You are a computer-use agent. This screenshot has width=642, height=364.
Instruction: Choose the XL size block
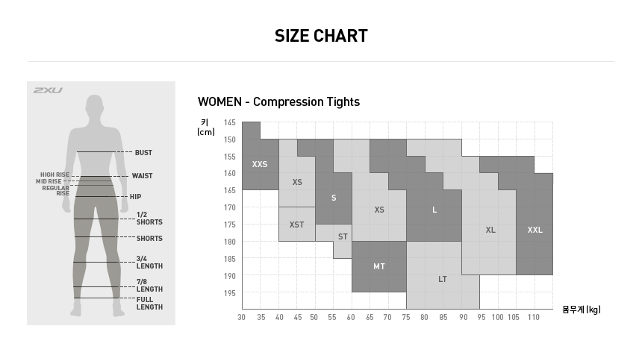point(490,230)
